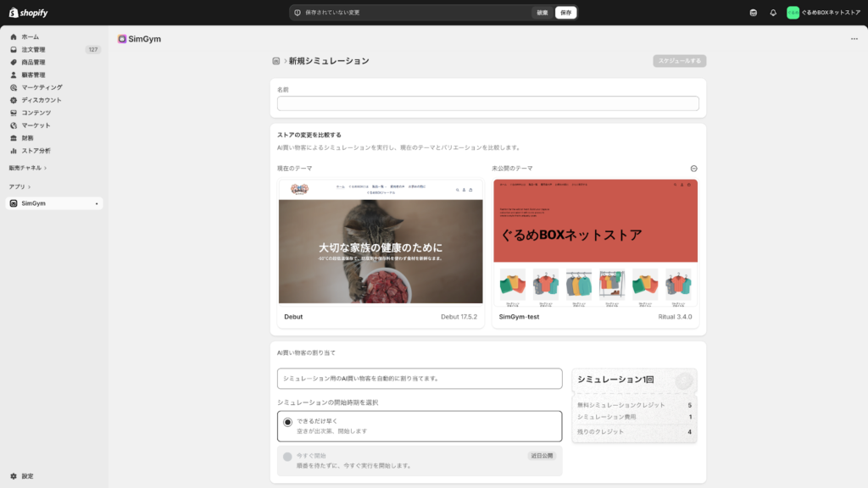Click the ディスカウント icon in sidebar
Viewport: 868px width, 488px height.
pos(14,100)
